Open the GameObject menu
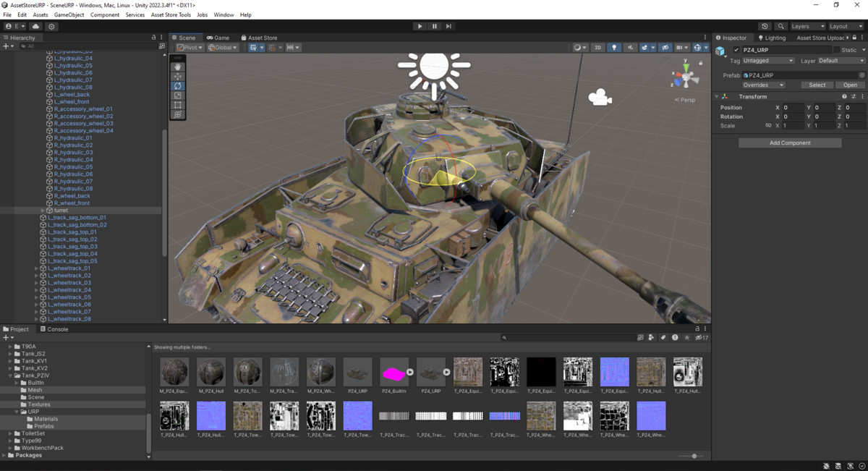The height and width of the screenshot is (471, 868). 68,14
